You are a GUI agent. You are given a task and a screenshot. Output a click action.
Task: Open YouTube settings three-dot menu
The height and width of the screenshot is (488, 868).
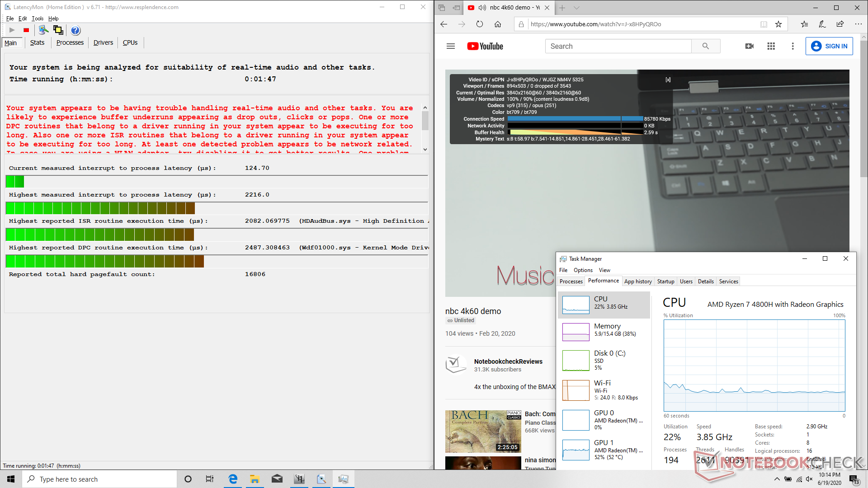(793, 46)
